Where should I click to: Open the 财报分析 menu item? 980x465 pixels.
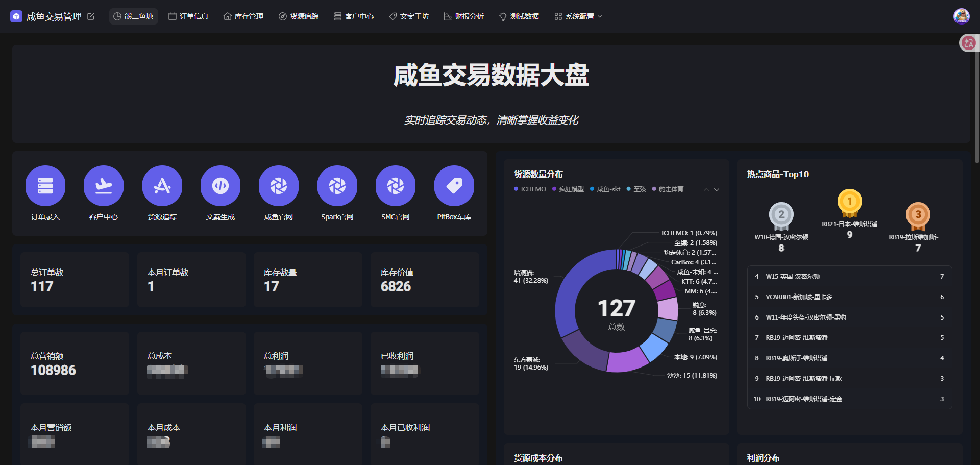pyautogui.click(x=464, y=16)
